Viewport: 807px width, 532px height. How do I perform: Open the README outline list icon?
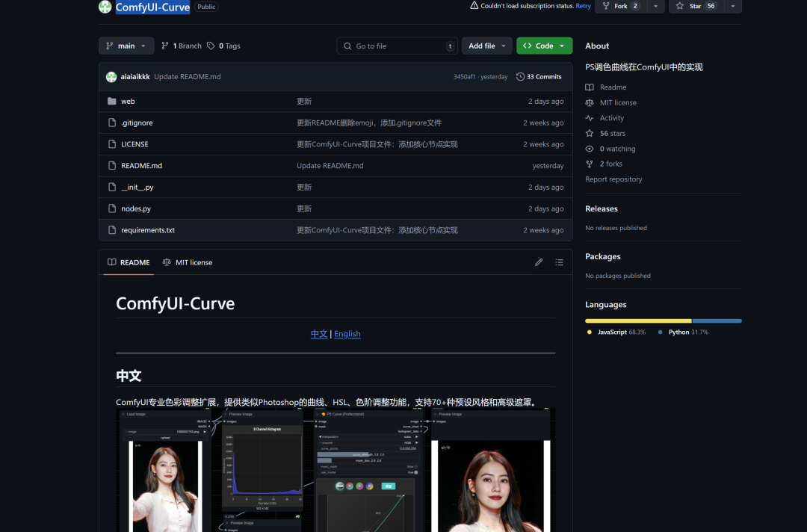point(559,262)
